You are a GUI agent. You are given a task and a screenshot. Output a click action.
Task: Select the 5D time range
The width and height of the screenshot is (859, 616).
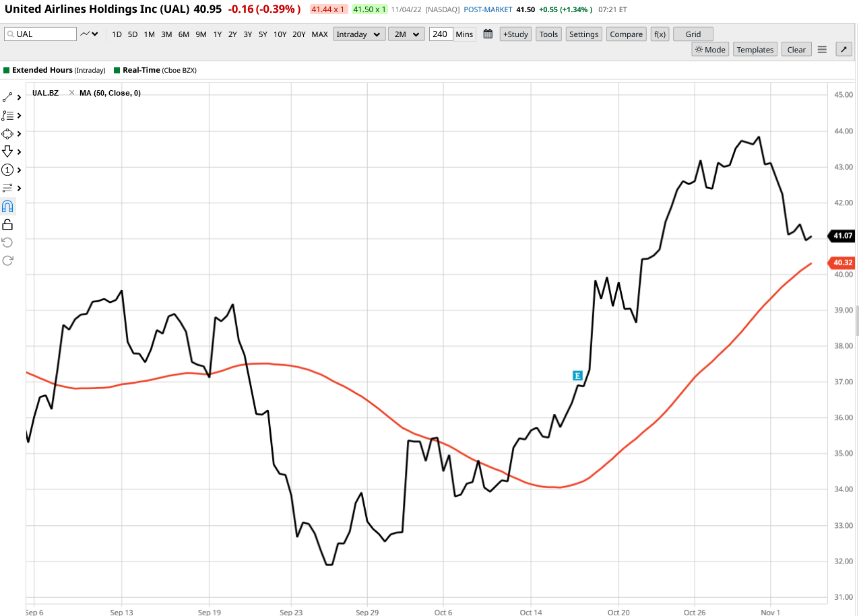(x=133, y=34)
